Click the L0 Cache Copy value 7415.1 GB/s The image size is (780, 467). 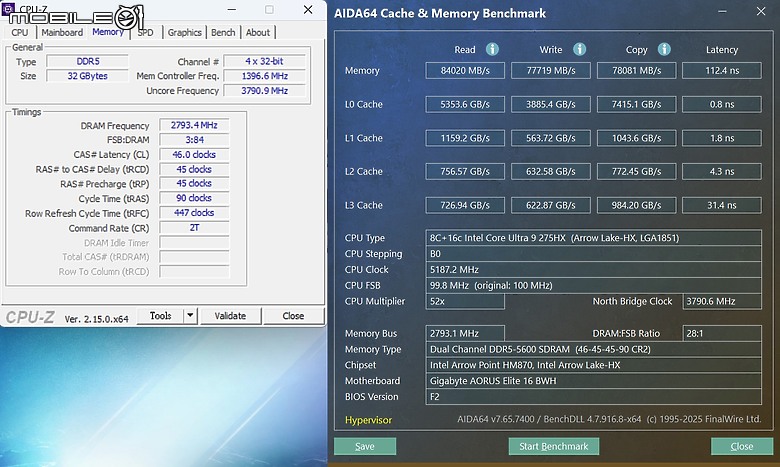(636, 104)
